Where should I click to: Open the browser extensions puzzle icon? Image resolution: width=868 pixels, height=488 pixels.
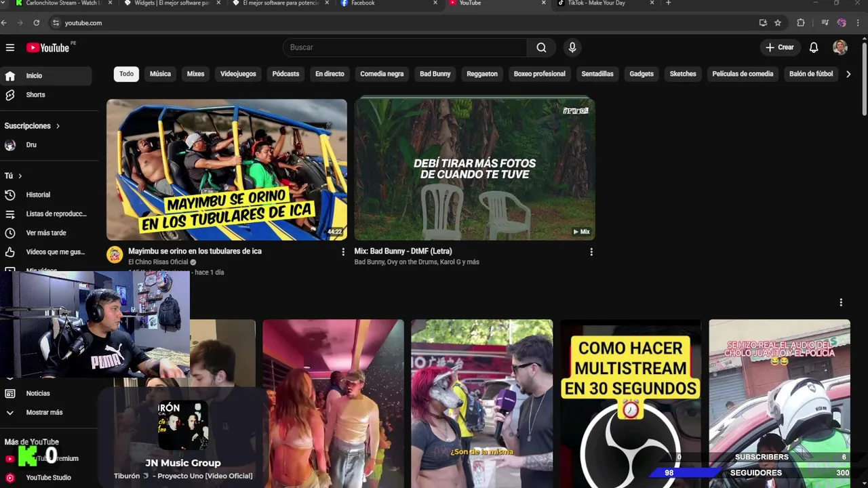point(801,23)
